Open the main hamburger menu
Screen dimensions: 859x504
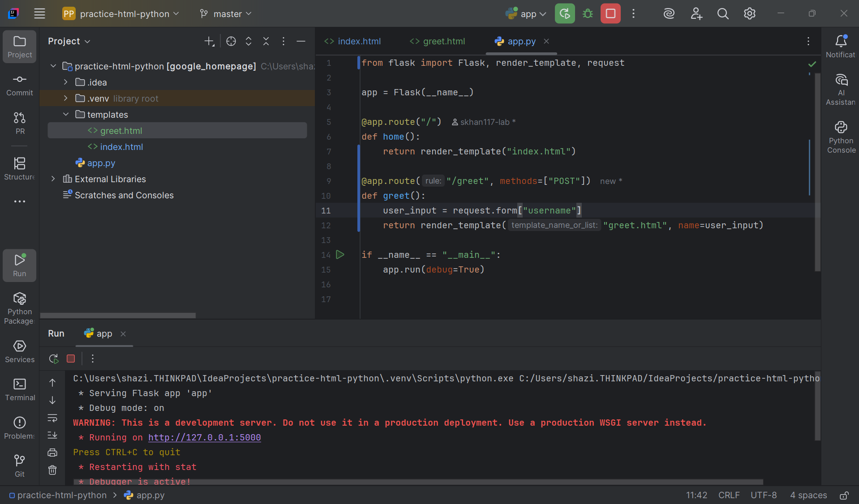39,13
